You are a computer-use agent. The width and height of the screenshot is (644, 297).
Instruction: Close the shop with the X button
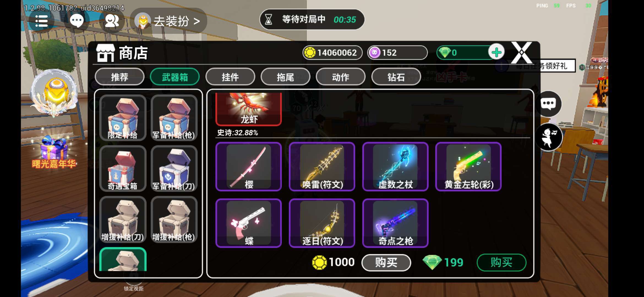pos(522,53)
